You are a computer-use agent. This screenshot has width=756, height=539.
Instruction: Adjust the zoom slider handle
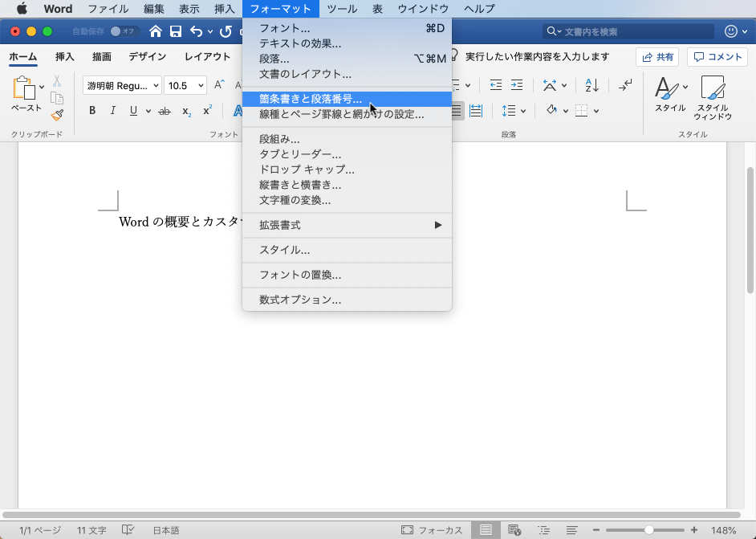[649, 530]
